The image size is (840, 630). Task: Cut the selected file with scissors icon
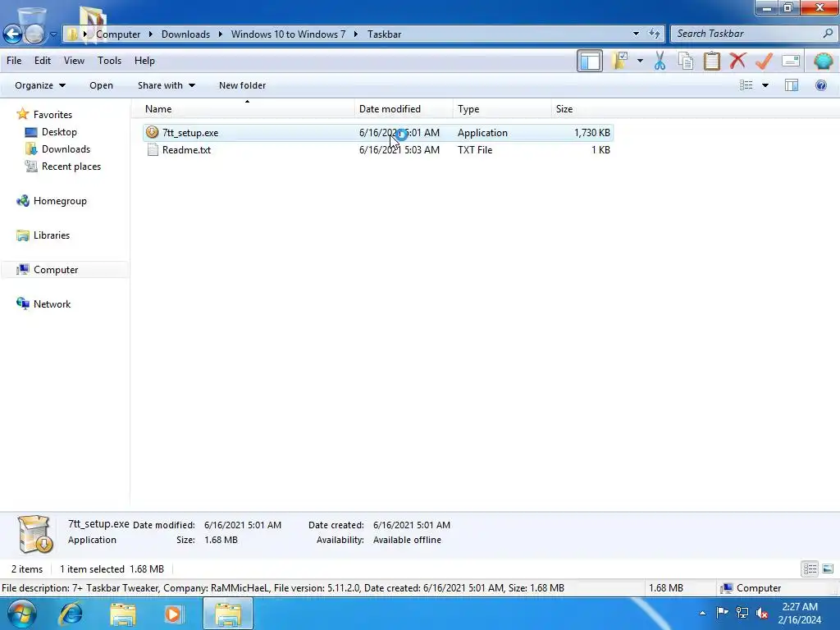660,61
